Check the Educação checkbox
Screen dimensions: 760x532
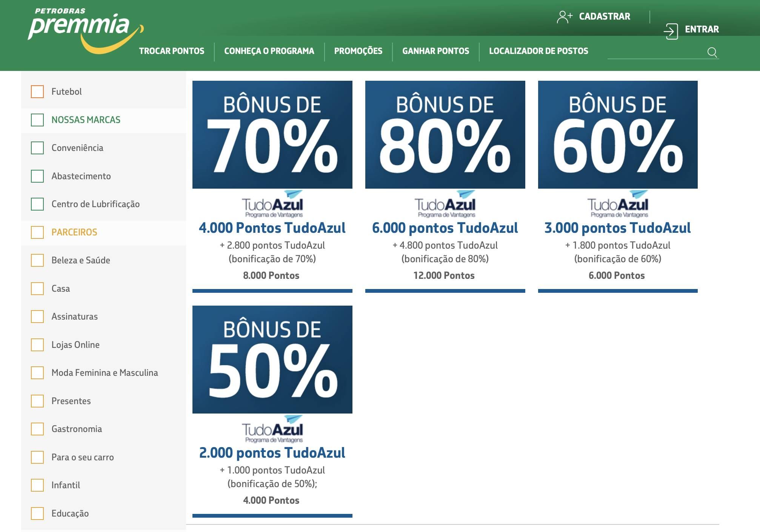pyautogui.click(x=37, y=514)
